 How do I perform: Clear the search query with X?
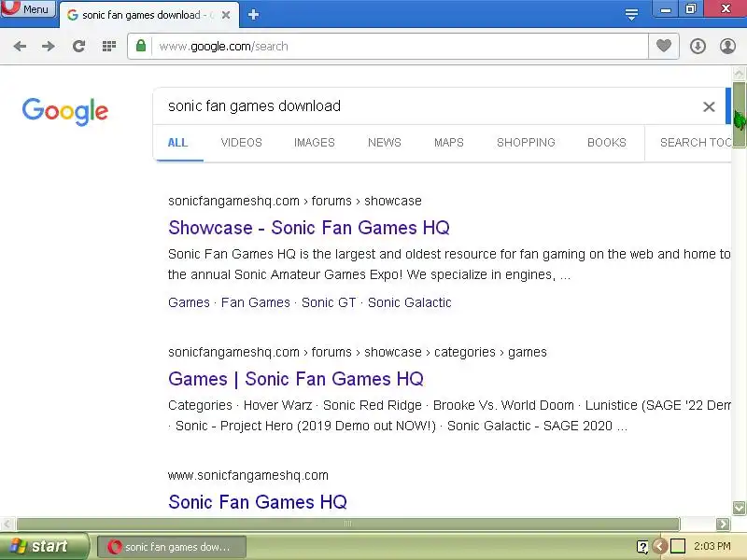(x=709, y=106)
